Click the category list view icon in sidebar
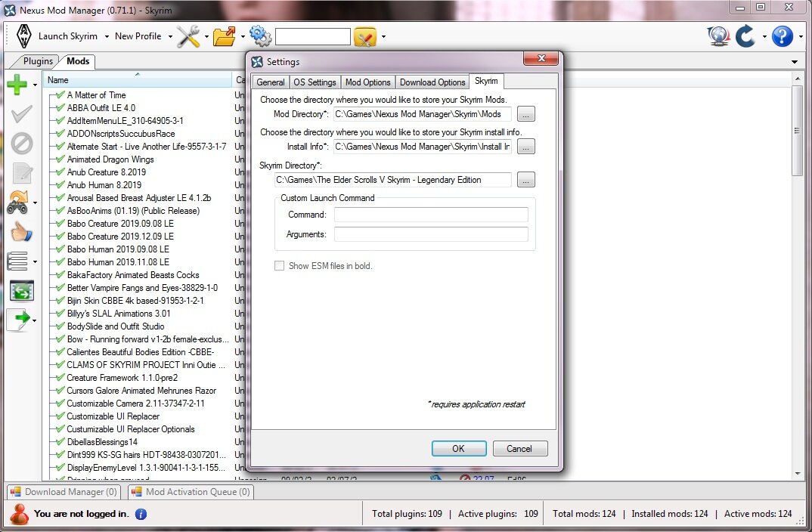 pos(17,261)
